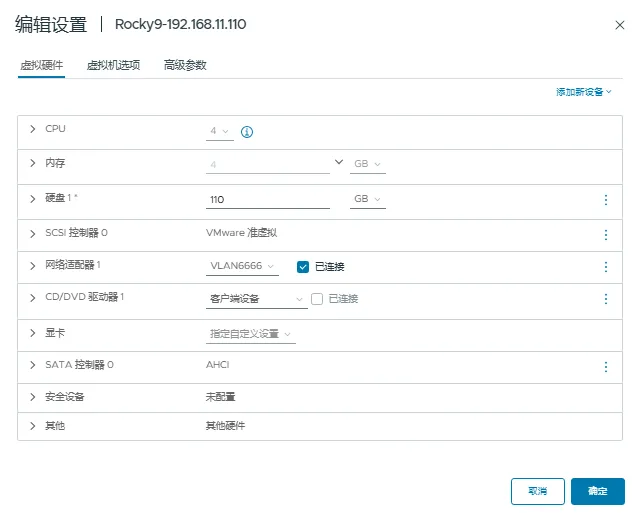Click the 确定 button

point(597,491)
